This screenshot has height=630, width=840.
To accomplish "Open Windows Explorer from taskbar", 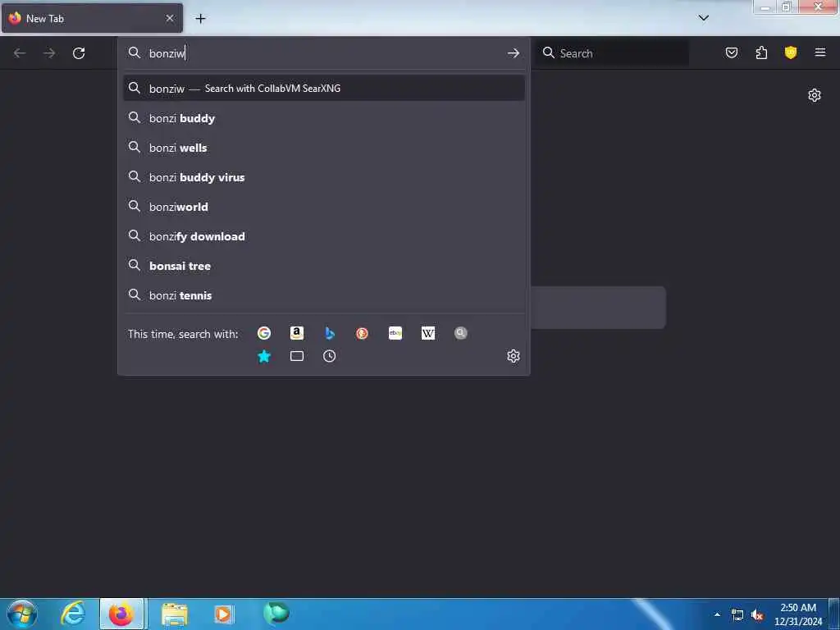I will pyautogui.click(x=175, y=614).
